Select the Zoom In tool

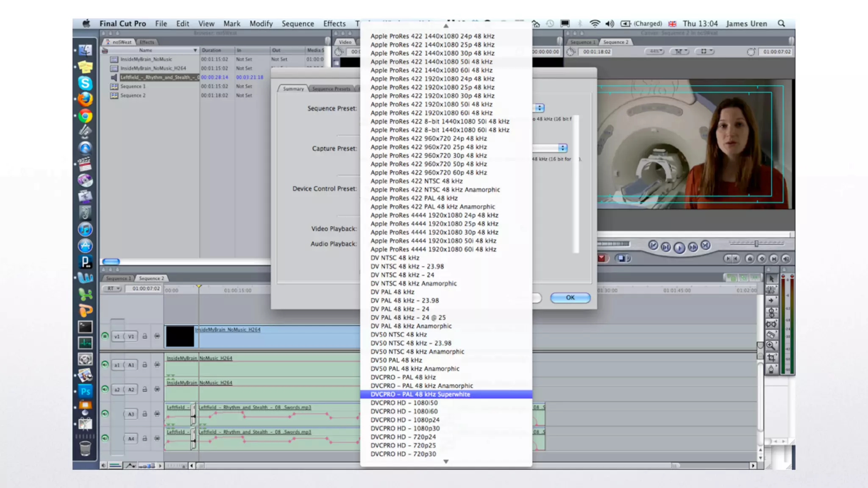pyautogui.click(x=771, y=346)
